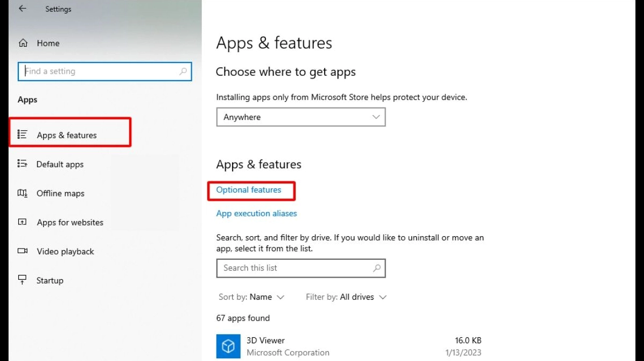644x361 pixels.
Task: Focus the Find a setting field
Action: pos(97,71)
